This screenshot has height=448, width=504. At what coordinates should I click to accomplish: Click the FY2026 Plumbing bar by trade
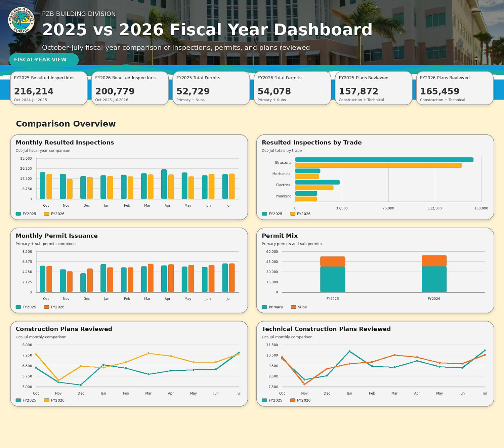(306, 199)
